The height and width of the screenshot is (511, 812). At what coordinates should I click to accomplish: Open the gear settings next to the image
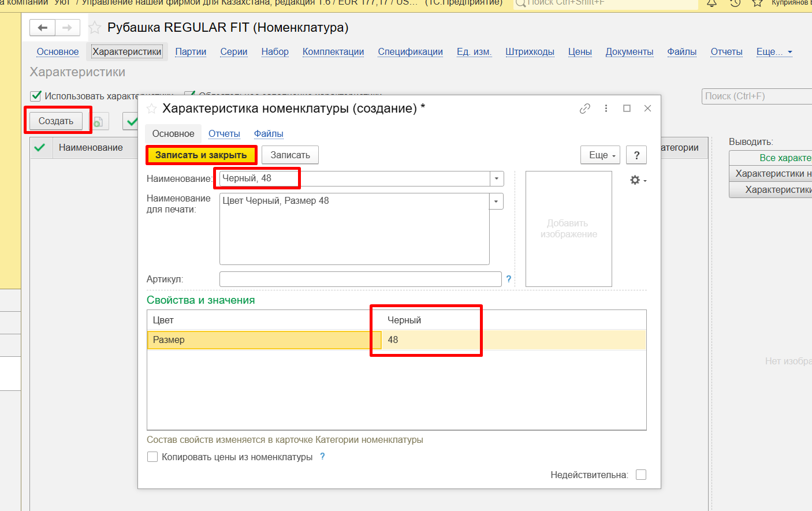click(637, 180)
